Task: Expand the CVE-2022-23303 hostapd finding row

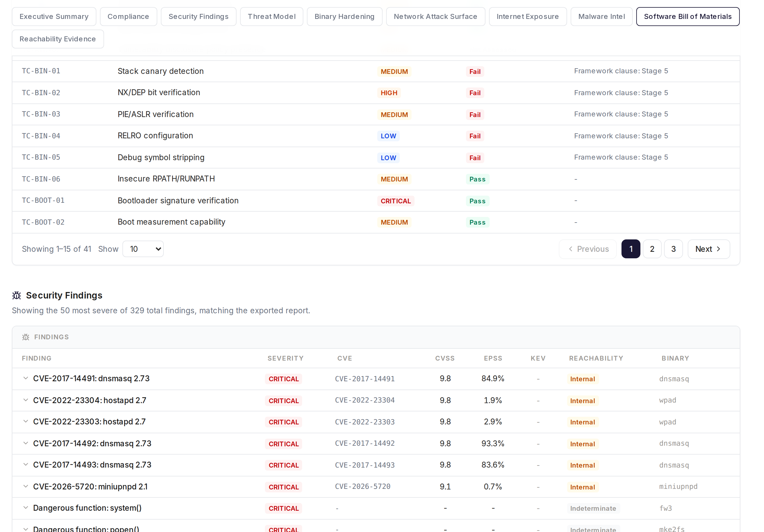Action: click(26, 421)
